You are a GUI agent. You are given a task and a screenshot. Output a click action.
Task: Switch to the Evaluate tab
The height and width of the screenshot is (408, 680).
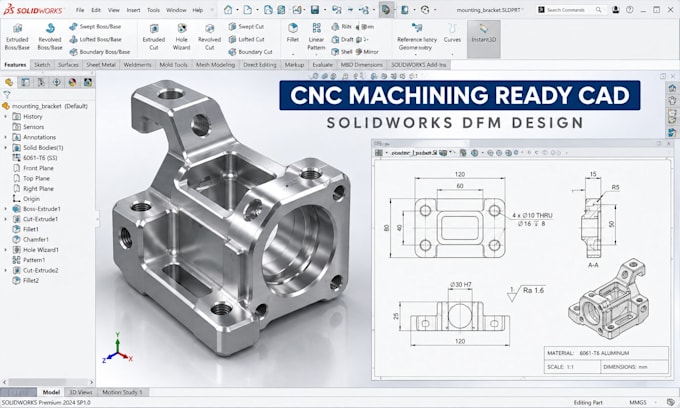pos(322,65)
